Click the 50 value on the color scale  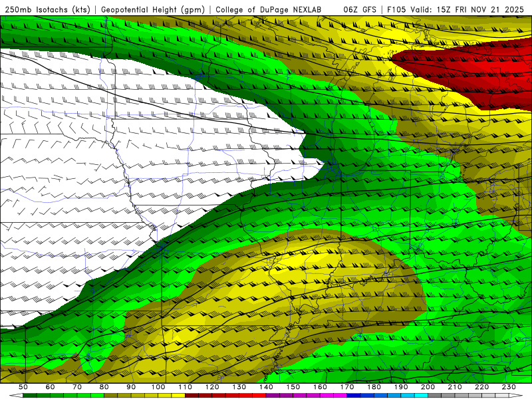click(23, 387)
